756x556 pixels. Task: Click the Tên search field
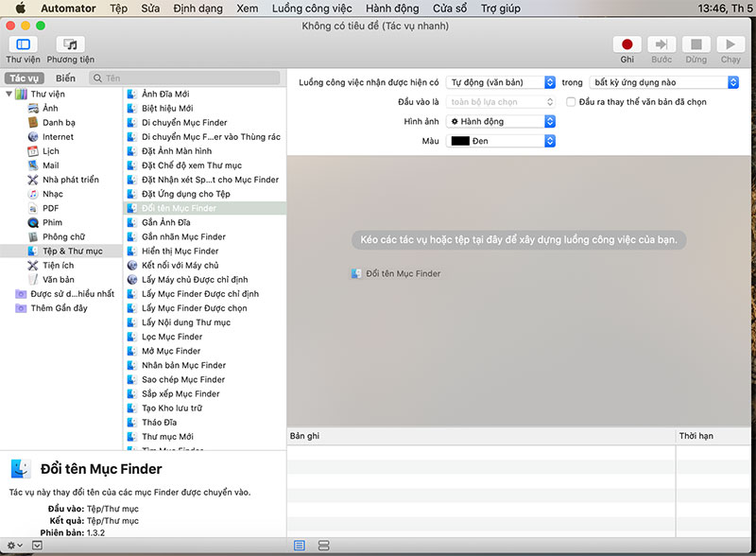(184, 78)
